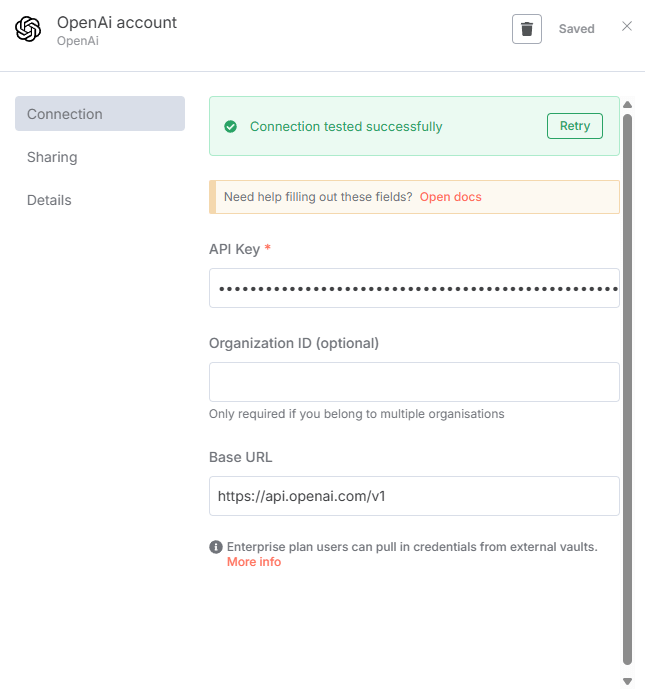Close the credential dialog with X
Screen dimensions: 645x696
pyautogui.click(x=627, y=27)
